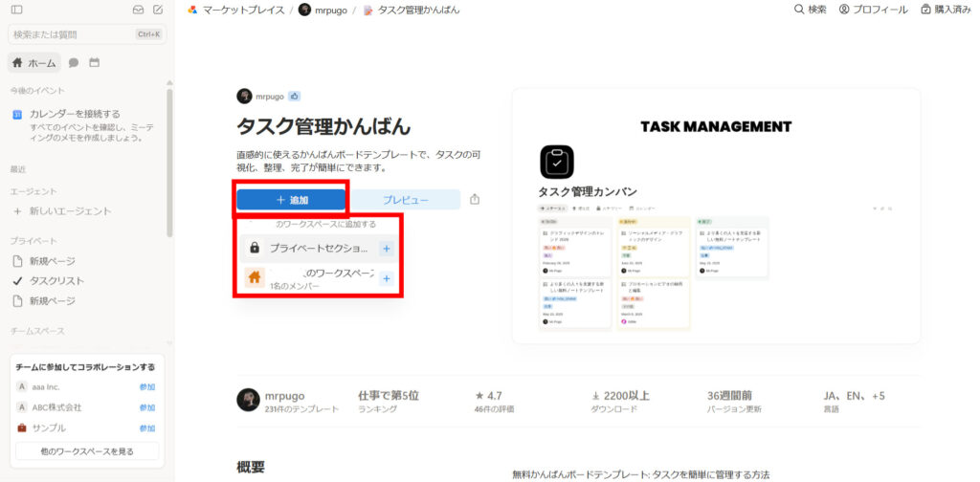Click the Notion marketplace logo icon
This screenshot has height=482, width=980.
pyautogui.click(x=192, y=10)
